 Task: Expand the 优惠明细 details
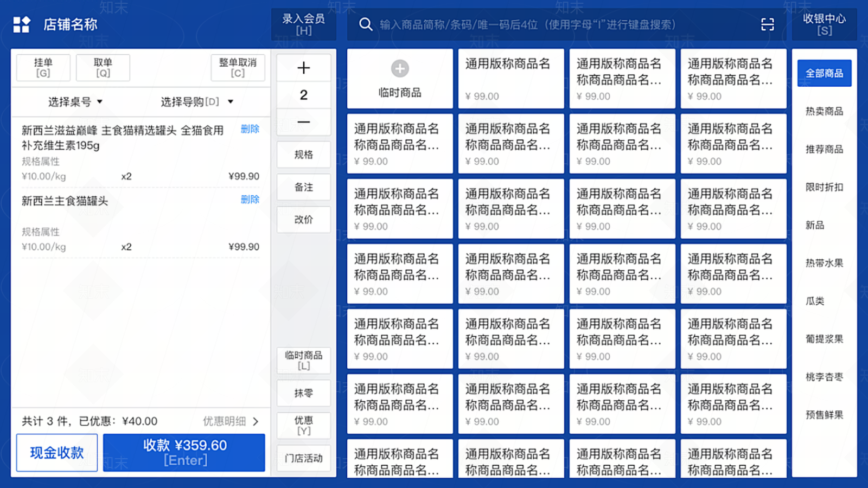coord(228,421)
